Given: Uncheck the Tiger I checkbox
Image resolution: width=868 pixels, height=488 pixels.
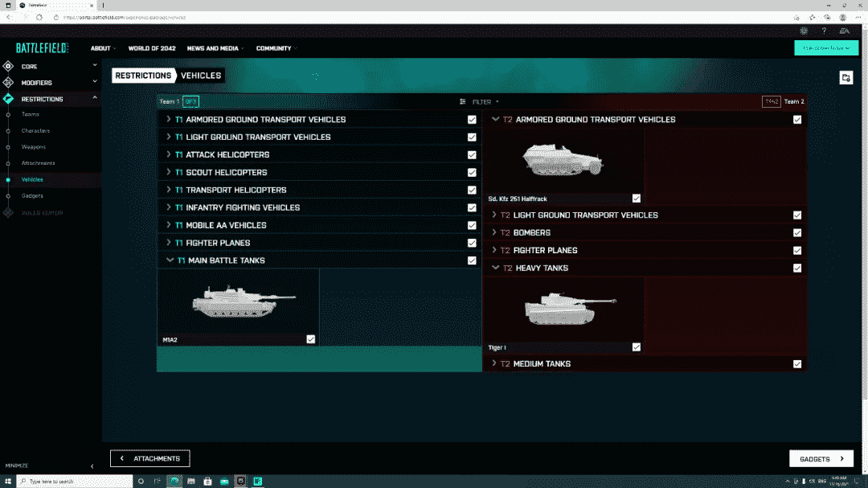Looking at the screenshot, I should [636, 347].
